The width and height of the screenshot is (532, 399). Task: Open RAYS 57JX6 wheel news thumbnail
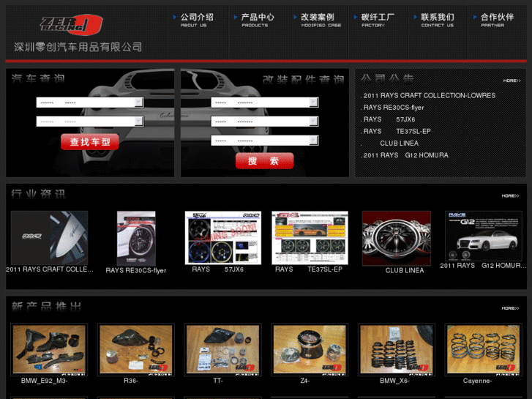point(223,238)
